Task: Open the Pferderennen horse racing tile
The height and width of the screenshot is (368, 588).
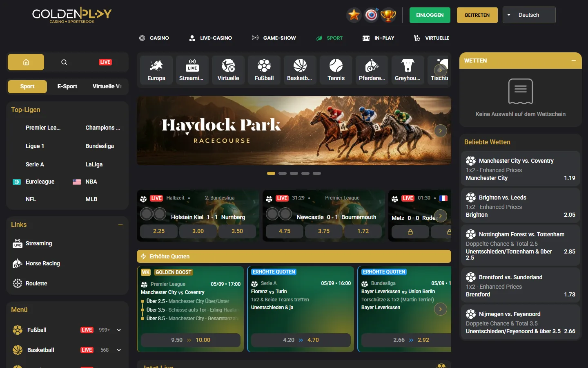Action: 372,70
